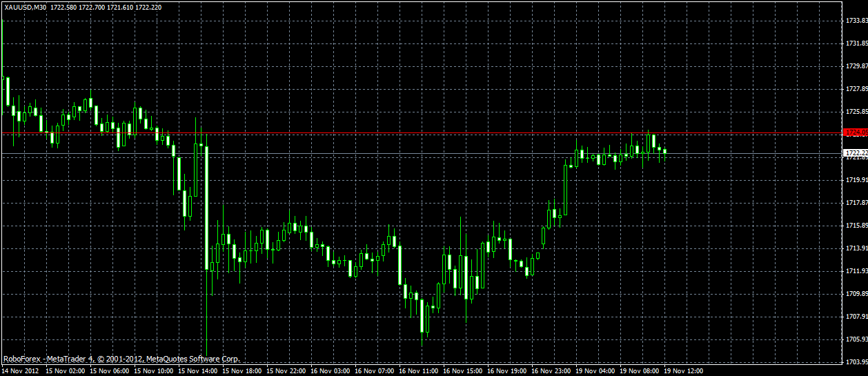Click the 1733.83 label on price axis
The width and height of the screenshot is (868, 376).
(856, 21)
